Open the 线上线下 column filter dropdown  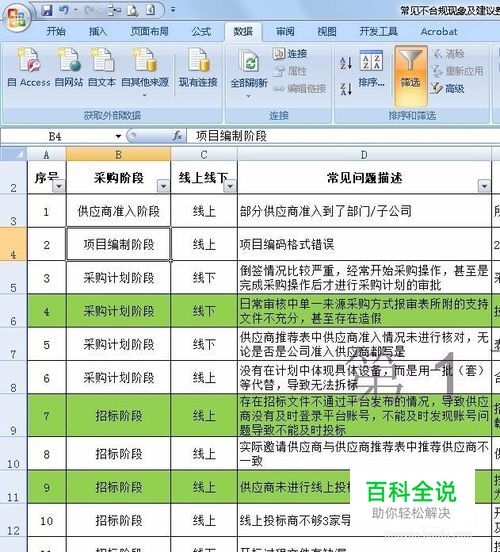coord(230,186)
